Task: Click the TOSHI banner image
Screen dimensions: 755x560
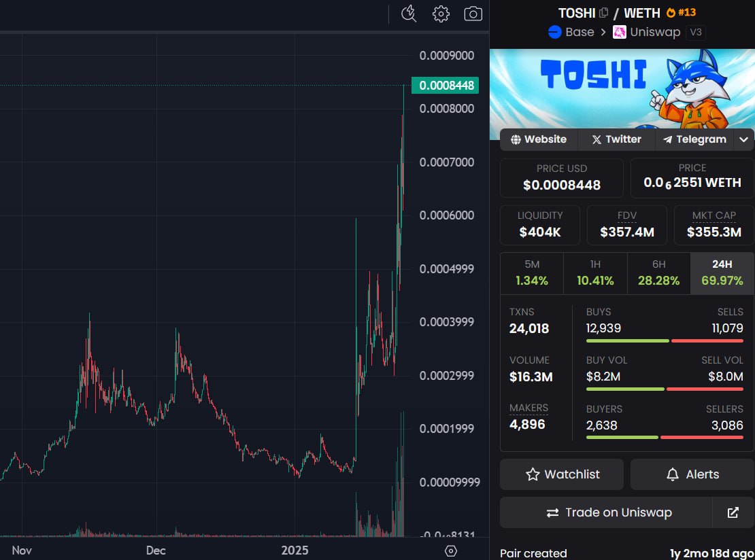Action: (622, 88)
